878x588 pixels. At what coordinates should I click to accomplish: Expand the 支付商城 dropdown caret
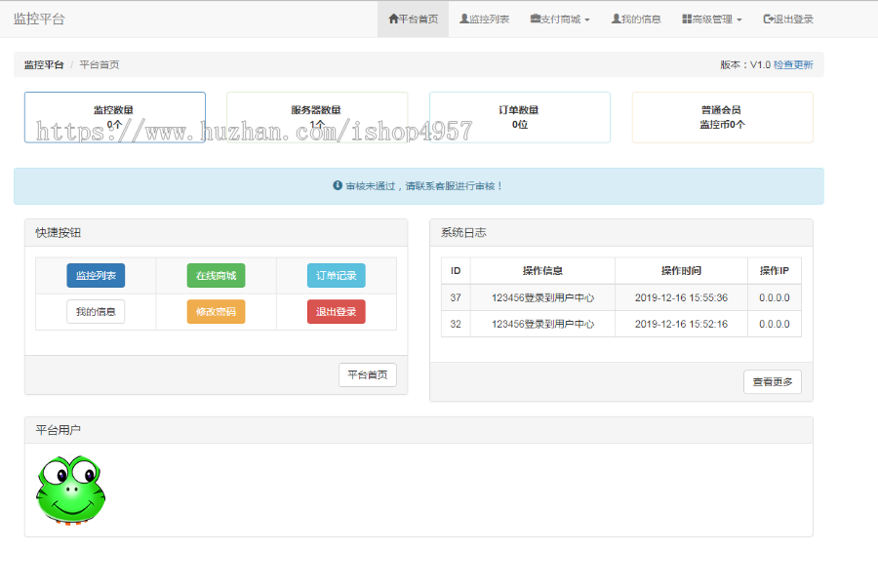click(x=587, y=20)
